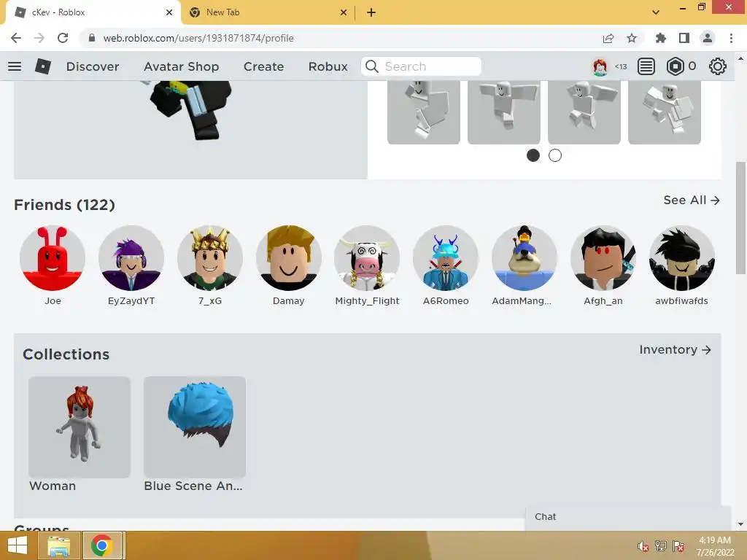Open the Inventory link

click(675, 349)
